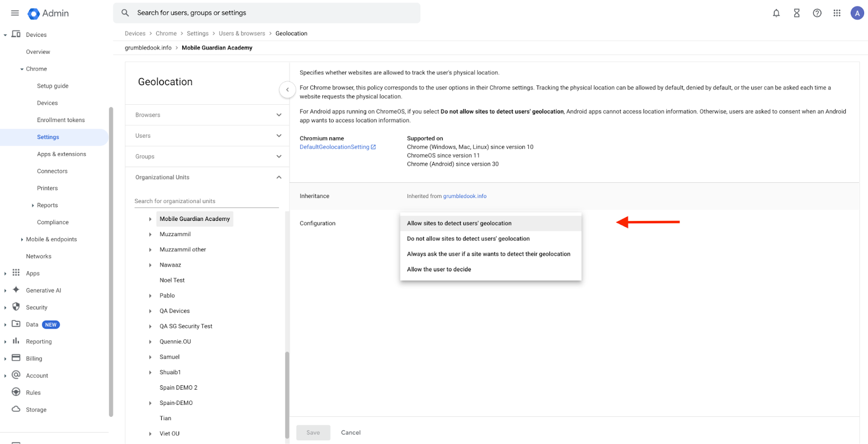Open the help question mark icon

[x=817, y=13]
